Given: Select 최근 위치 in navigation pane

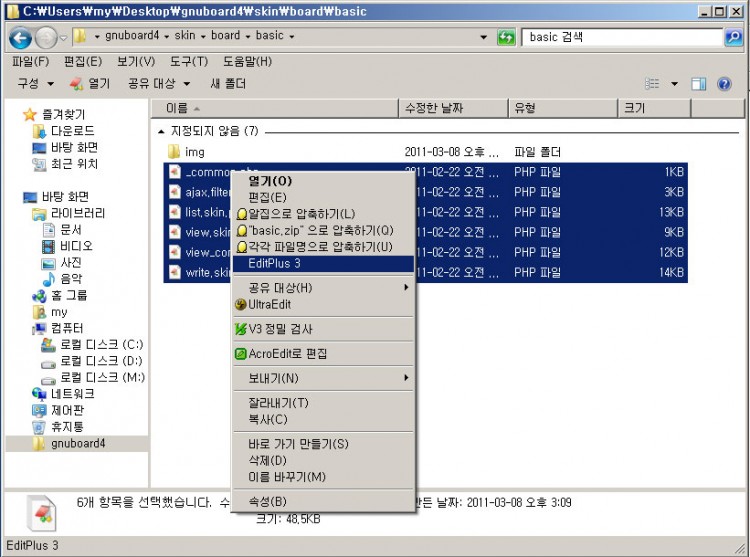Looking at the screenshot, I should pos(65,164).
